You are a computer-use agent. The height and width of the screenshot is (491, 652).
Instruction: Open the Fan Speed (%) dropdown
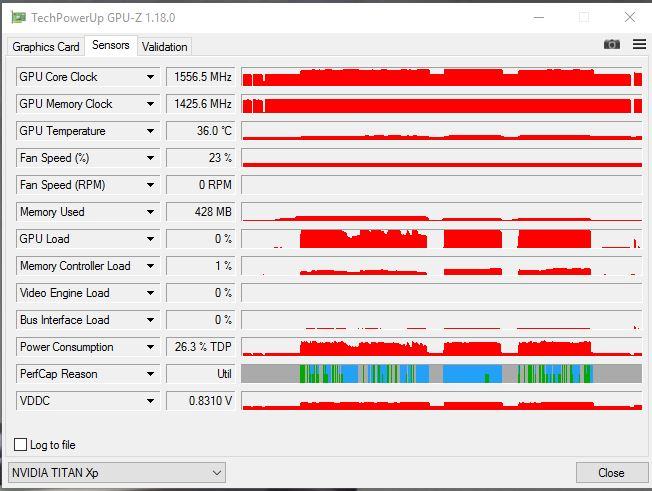tap(151, 158)
